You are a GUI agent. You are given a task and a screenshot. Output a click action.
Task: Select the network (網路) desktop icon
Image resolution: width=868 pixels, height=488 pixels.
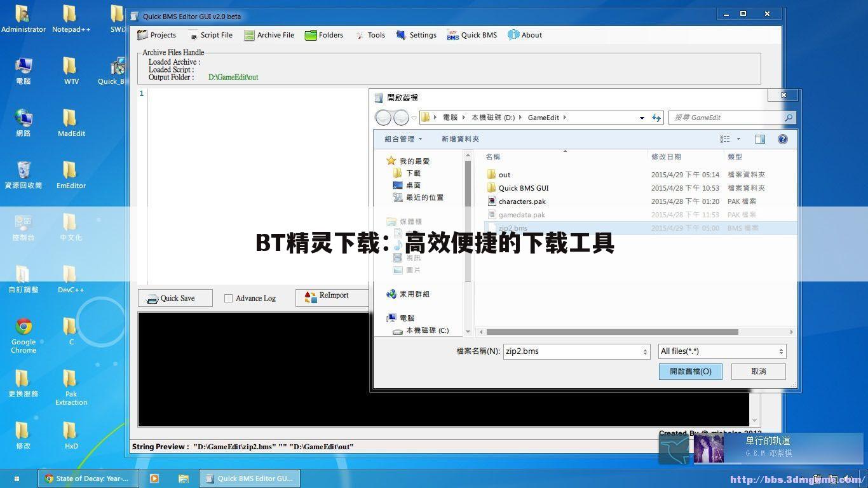coord(24,123)
